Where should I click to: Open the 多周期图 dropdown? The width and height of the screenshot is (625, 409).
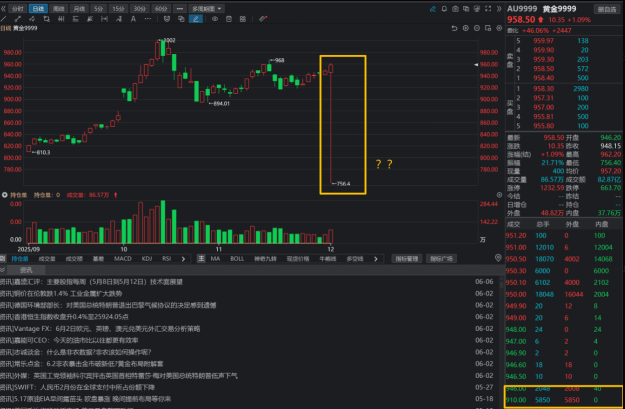click(x=206, y=8)
